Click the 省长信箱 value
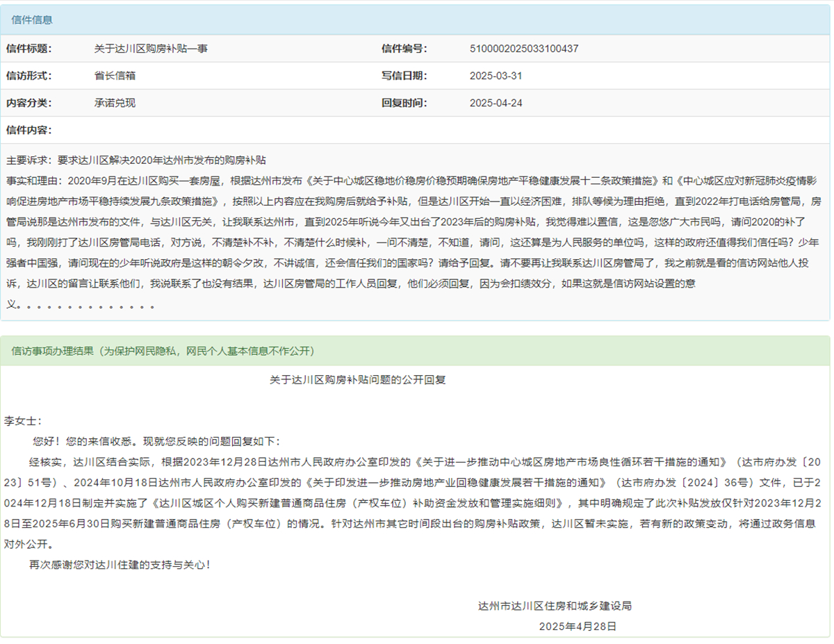Viewport: 834px width, 644px height. coord(115,76)
